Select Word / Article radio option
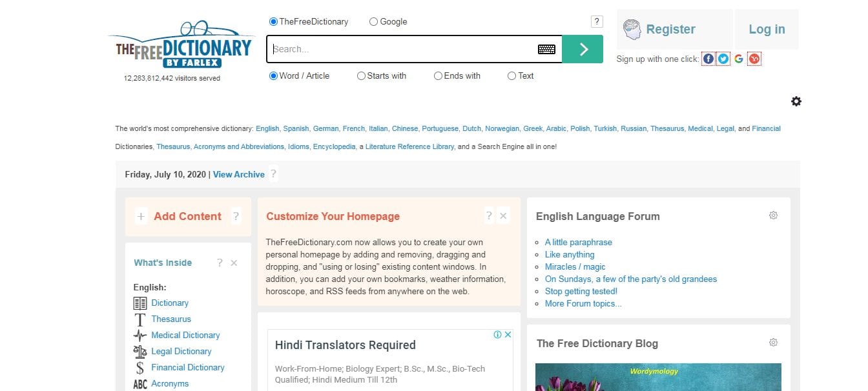Viewport: 868px width, 391px height. [x=273, y=75]
